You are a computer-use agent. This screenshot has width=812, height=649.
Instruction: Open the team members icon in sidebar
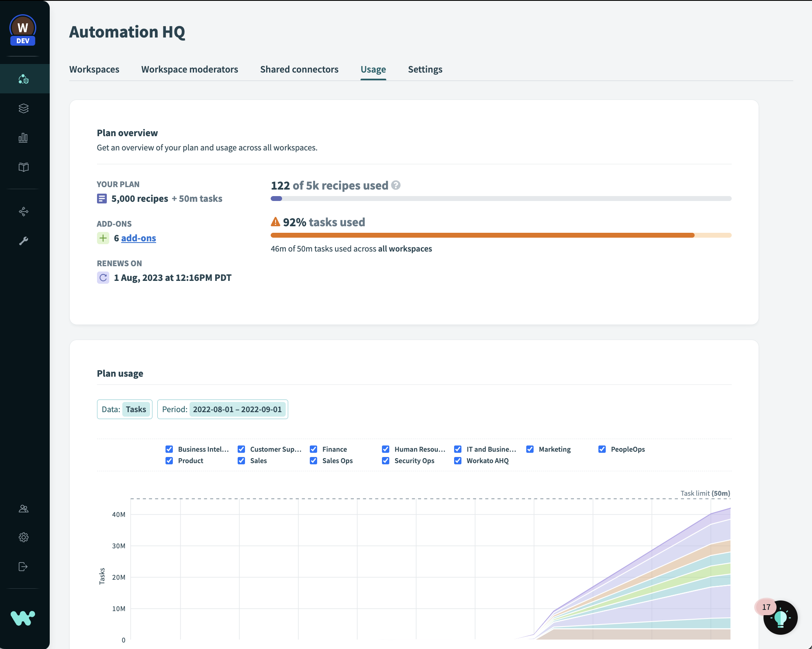point(24,508)
